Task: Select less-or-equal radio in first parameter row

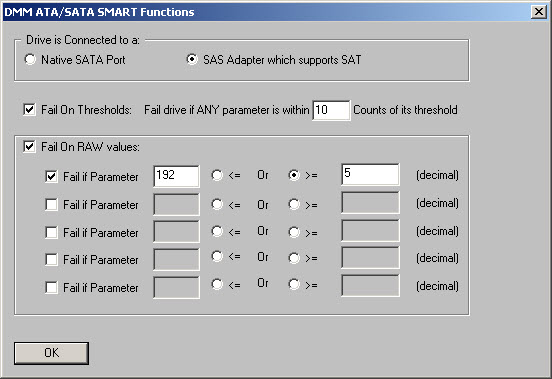Action: click(217, 175)
